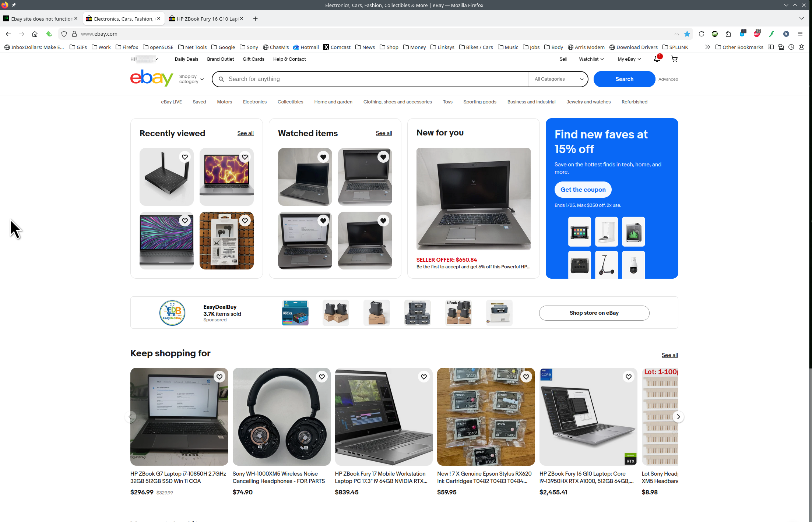Image resolution: width=812 pixels, height=522 pixels.
Task: Open the shopping cart icon
Action: (x=674, y=59)
